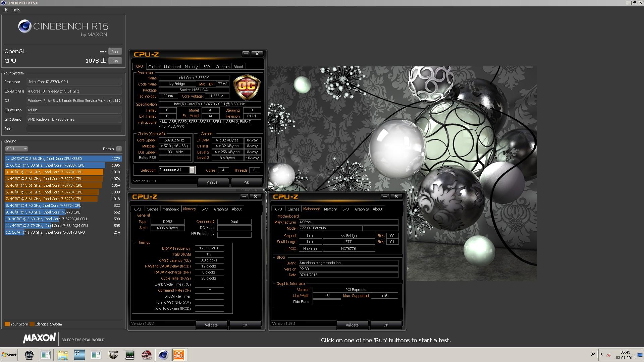644x362 pixels.
Task: Close the CPU-Z Mainboard window
Action: [396, 196]
